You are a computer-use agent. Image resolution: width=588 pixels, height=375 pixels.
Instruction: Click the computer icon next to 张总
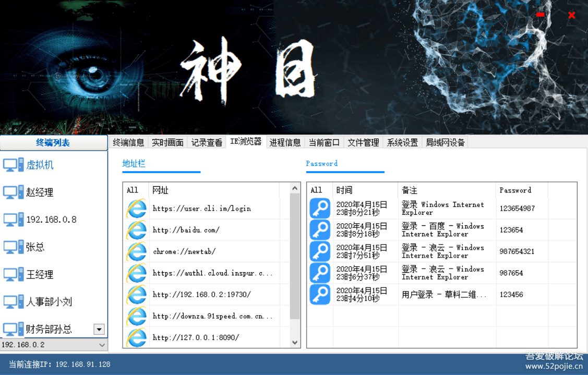click(10, 247)
